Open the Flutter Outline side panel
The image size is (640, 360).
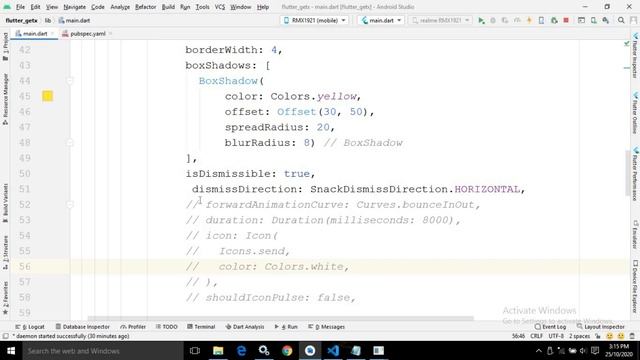point(635,113)
